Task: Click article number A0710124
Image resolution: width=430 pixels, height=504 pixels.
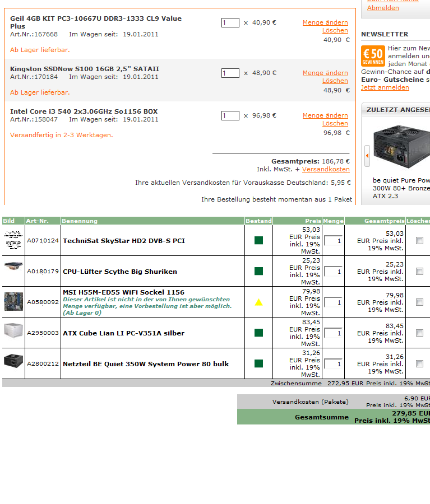Action: point(43,240)
